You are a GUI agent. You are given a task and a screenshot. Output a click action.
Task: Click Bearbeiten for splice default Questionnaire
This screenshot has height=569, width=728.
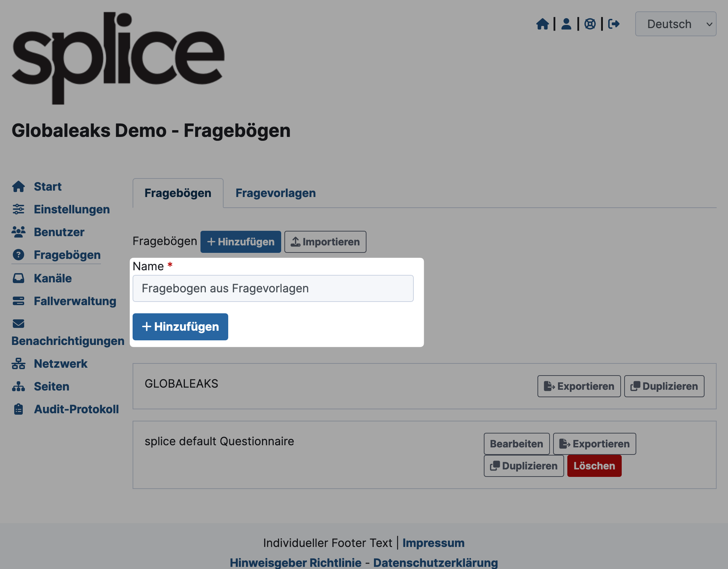pyautogui.click(x=516, y=444)
